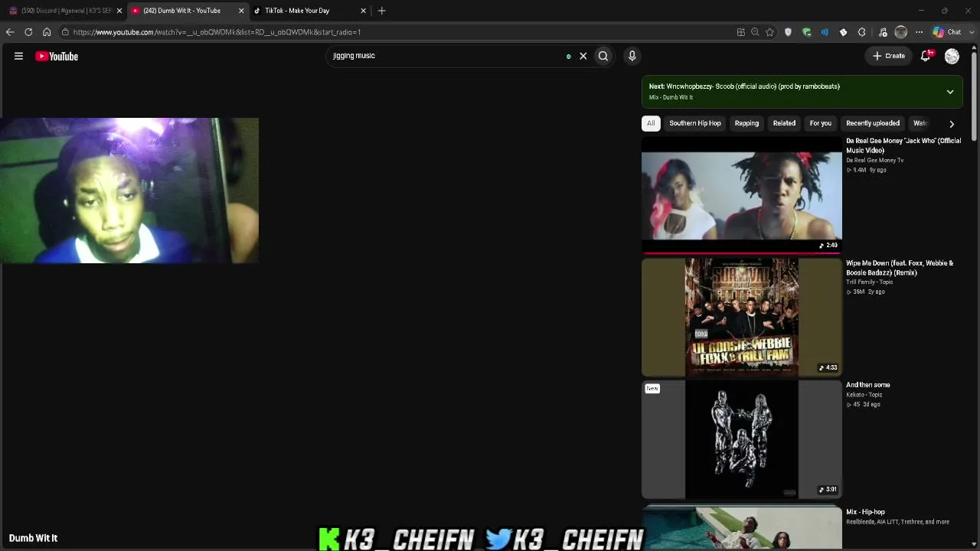Open a new browser tab
Viewport: 980px width, 551px height.
[381, 11]
